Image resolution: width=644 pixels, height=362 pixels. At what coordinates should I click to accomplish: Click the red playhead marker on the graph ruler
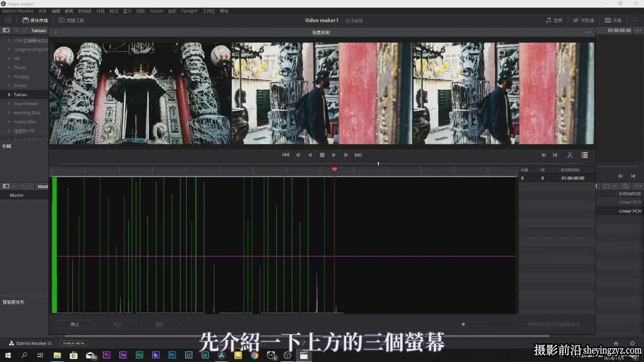tap(335, 169)
